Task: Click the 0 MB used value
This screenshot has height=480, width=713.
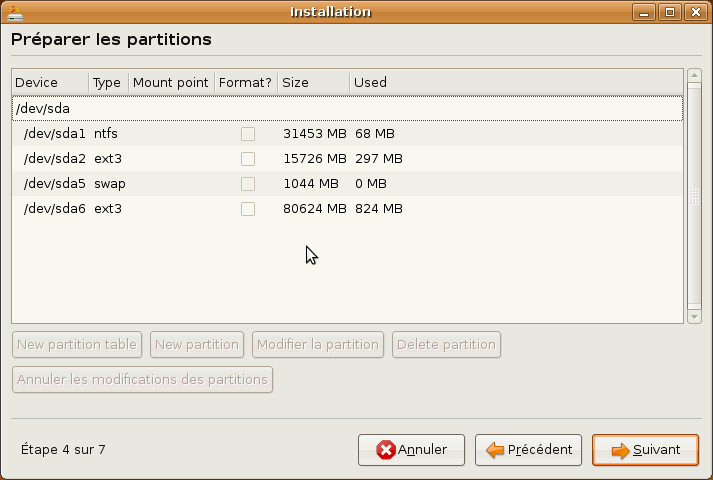Action: pyautogui.click(x=371, y=184)
